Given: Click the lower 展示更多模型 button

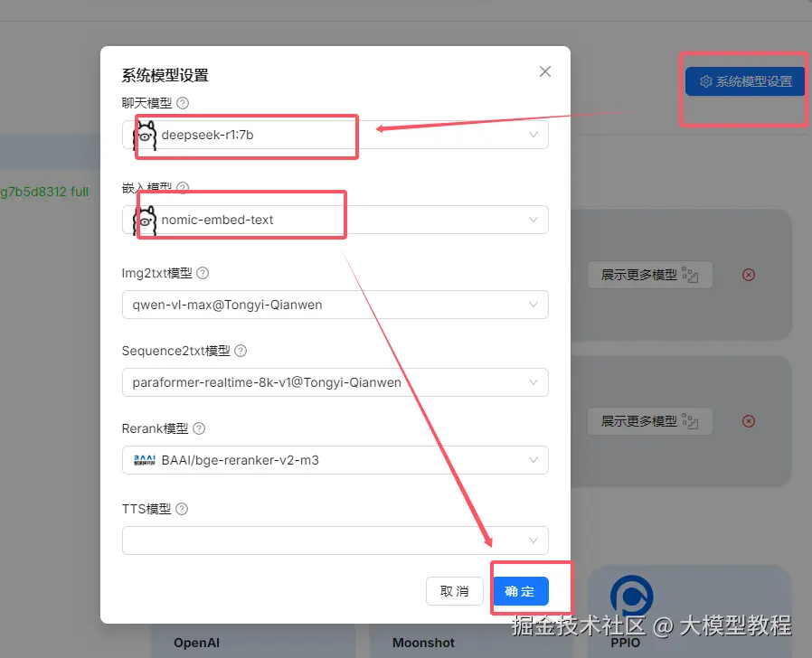Looking at the screenshot, I should click(649, 421).
